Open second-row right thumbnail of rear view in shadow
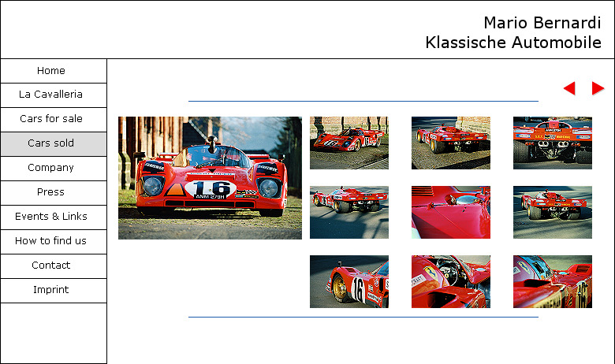 coord(552,212)
